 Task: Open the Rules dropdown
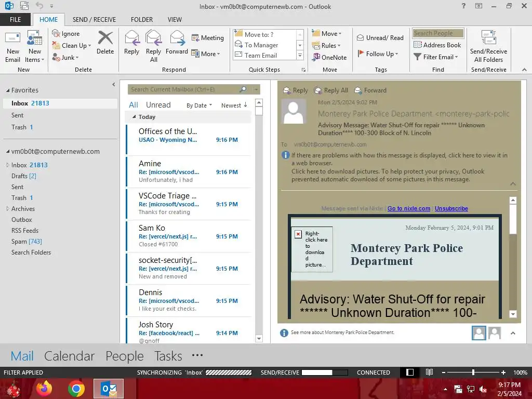326,45
